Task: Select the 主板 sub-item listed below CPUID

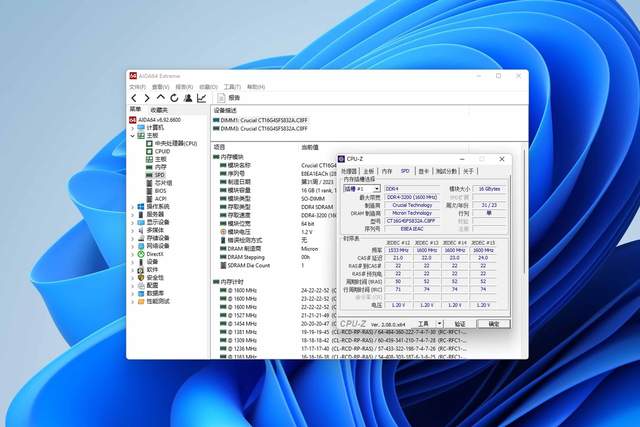Action: pyautogui.click(x=160, y=159)
